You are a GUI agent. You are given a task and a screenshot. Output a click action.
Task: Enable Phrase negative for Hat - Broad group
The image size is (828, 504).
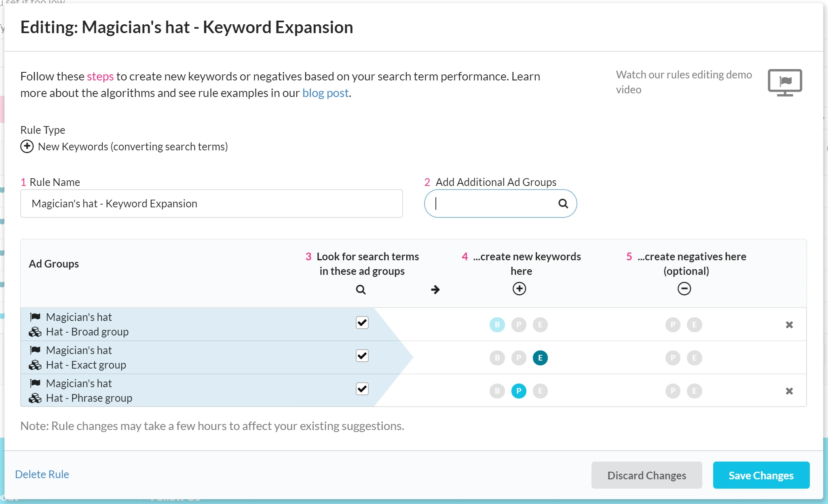[x=673, y=325]
